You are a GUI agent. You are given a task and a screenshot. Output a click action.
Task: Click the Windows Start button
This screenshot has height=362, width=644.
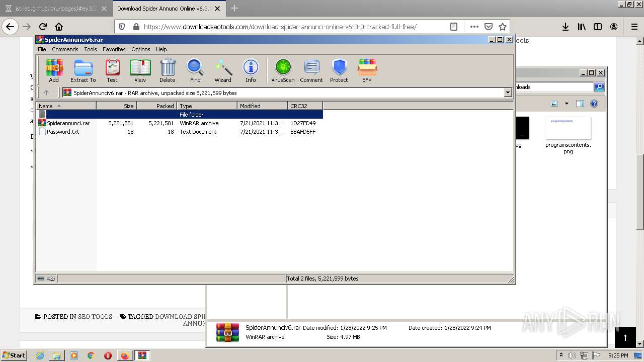click(x=14, y=355)
